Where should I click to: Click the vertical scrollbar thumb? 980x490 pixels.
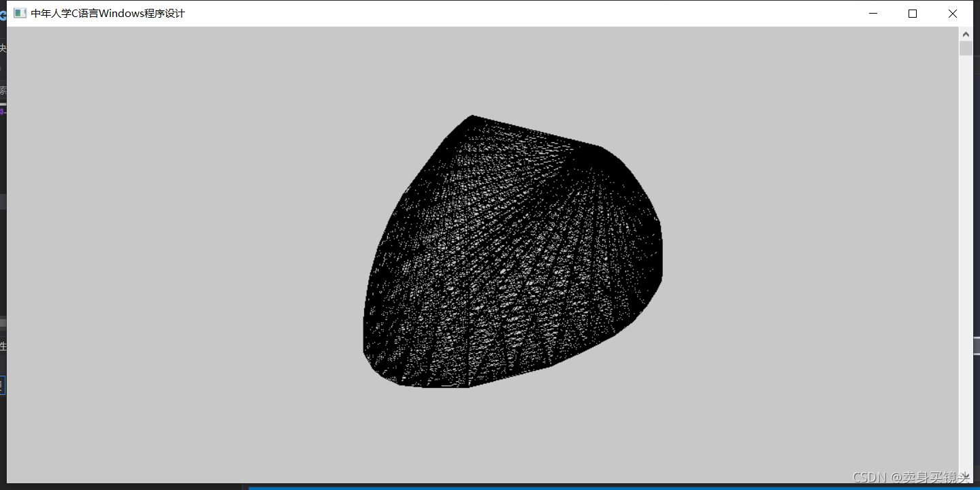coord(966,48)
